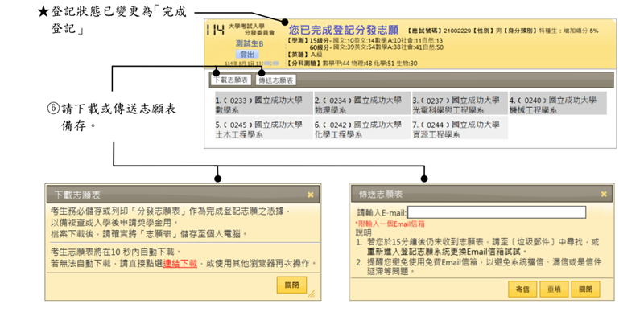Viewport: 644px width, 312px height.
Task: Select choice 7, 資源工程學系
Action: [460, 128]
